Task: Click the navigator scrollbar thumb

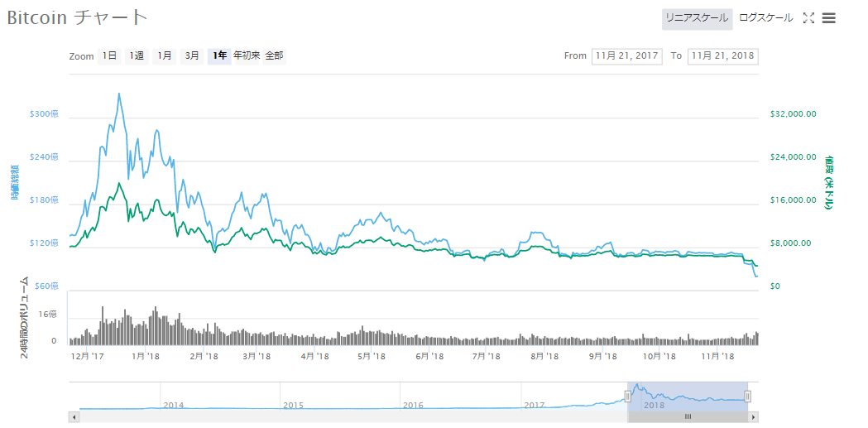Action: [x=687, y=417]
